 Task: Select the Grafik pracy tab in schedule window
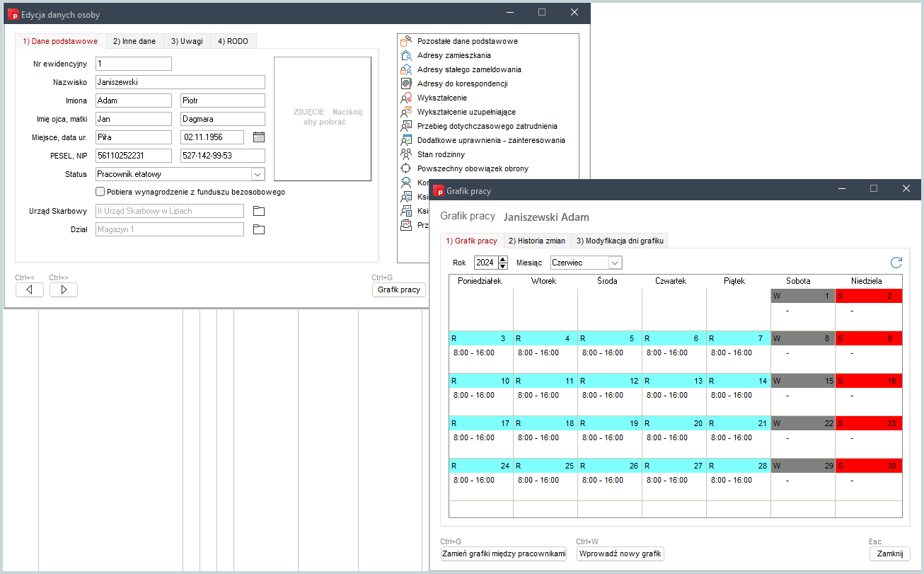pyautogui.click(x=472, y=241)
